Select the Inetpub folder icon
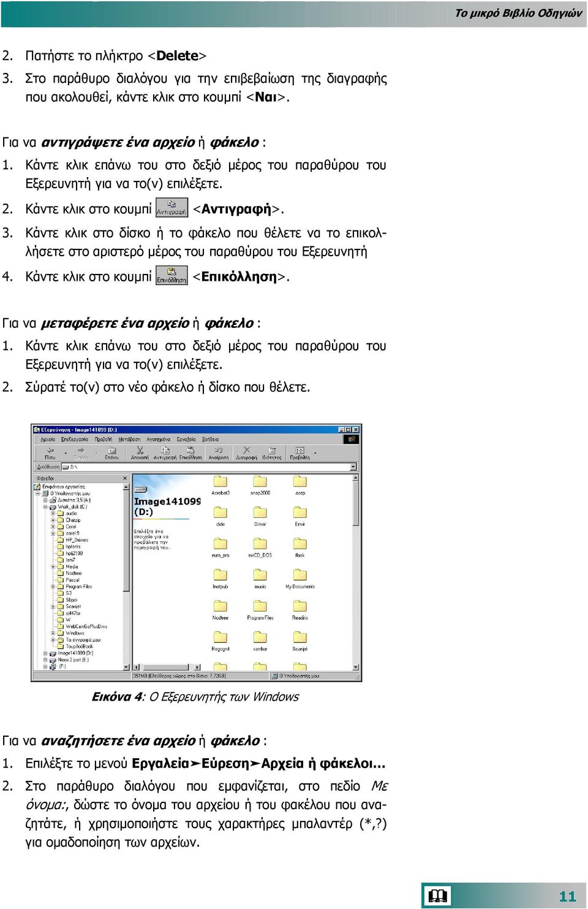 click(221, 575)
